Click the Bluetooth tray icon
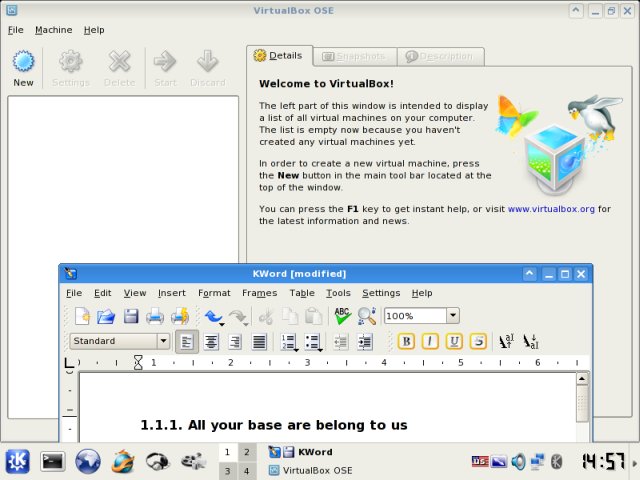640x480 pixels. coord(556,462)
